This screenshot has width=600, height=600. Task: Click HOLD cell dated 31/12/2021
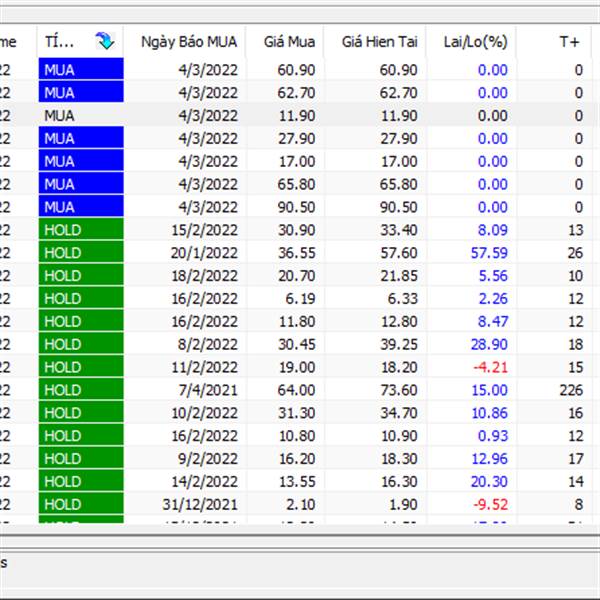pos(81,504)
